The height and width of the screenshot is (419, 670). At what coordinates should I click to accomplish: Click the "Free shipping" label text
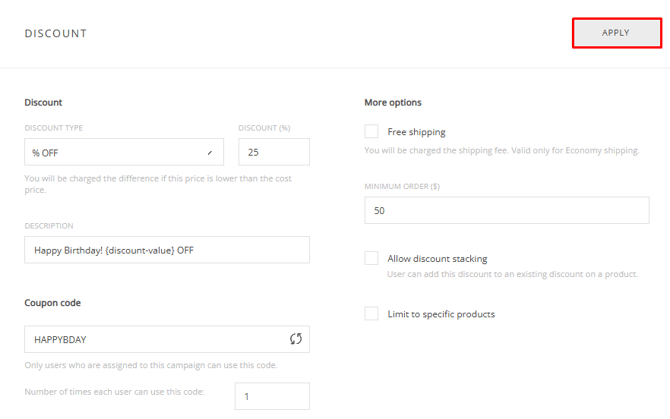[x=416, y=132]
